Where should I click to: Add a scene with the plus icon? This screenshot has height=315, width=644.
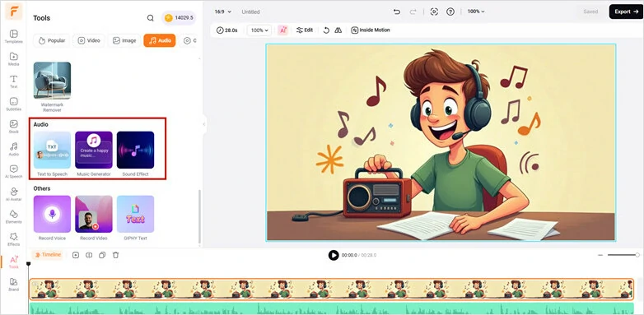click(76, 255)
